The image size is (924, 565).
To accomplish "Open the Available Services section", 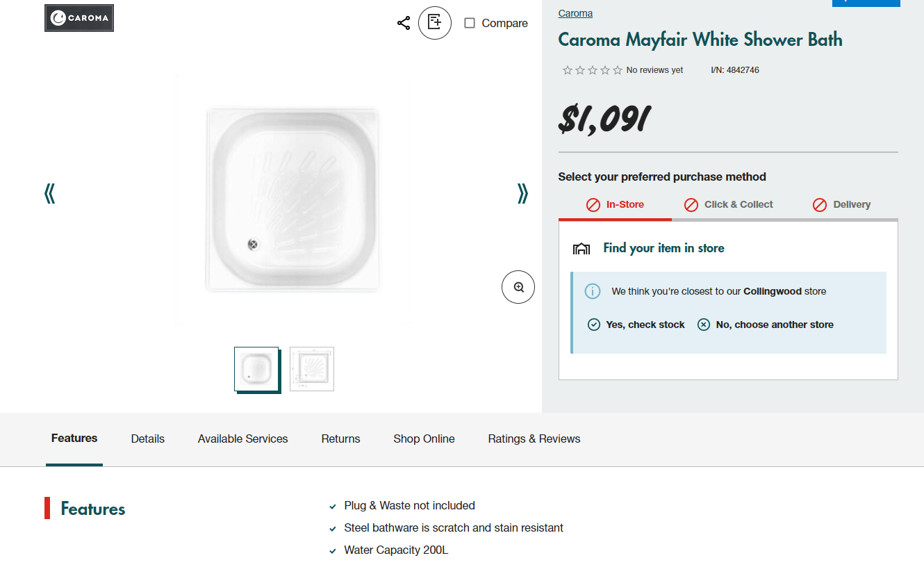I will click(242, 439).
